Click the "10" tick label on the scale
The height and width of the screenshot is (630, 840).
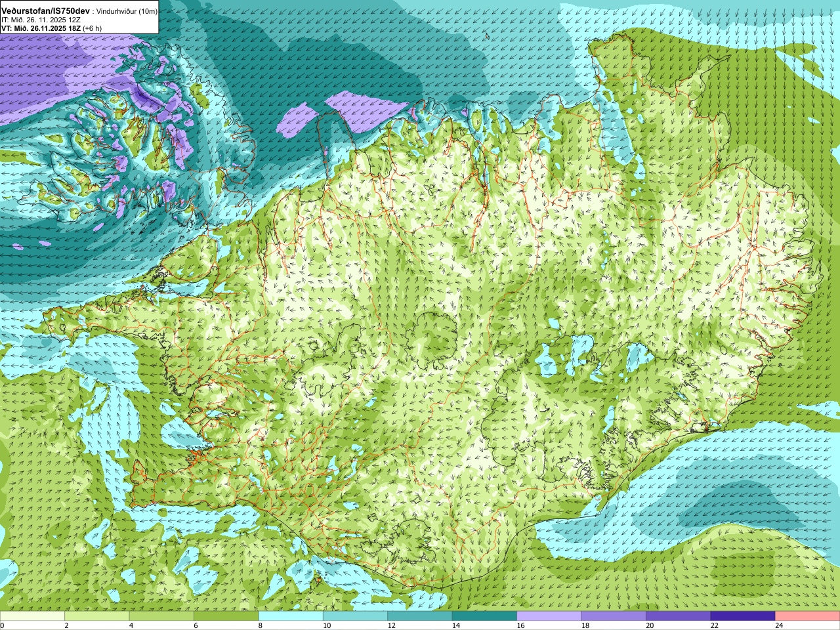pyautogui.click(x=326, y=625)
